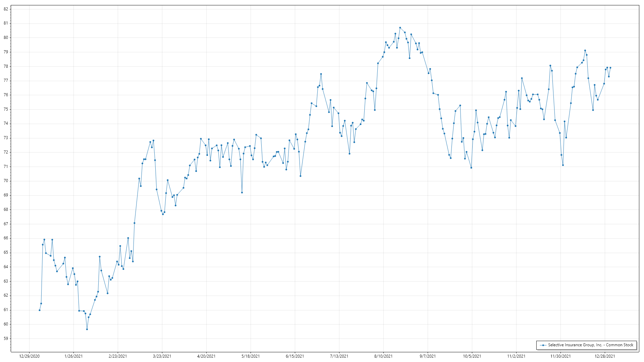Select the 70 y-axis tick label
Screen dimensions: 644x362
(x=6, y=181)
